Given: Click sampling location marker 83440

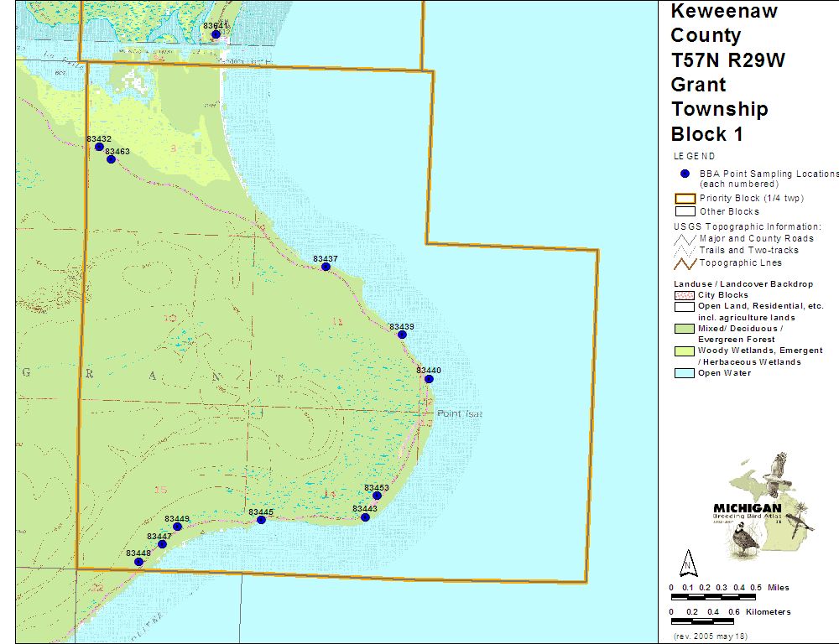Looking at the screenshot, I should (x=429, y=379).
